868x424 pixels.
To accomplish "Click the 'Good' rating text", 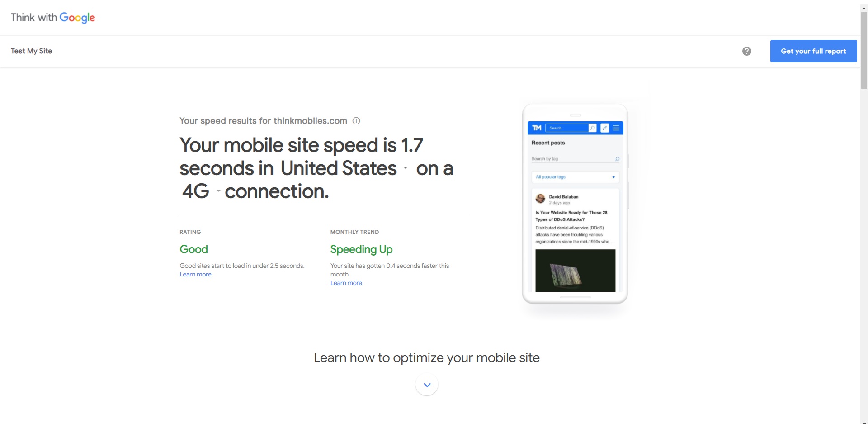I will [x=193, y=249].
